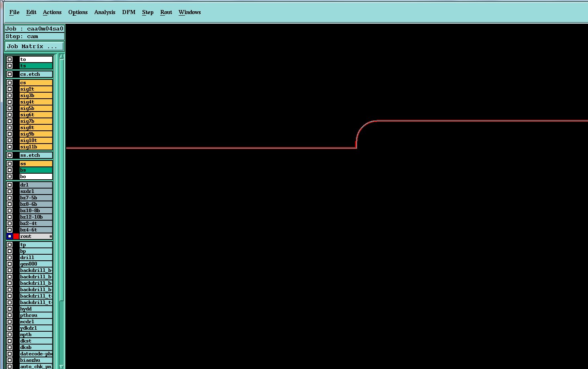Select the bz10-8b layer name
Viewport: 588px width, 369px height.
point(36,211)
